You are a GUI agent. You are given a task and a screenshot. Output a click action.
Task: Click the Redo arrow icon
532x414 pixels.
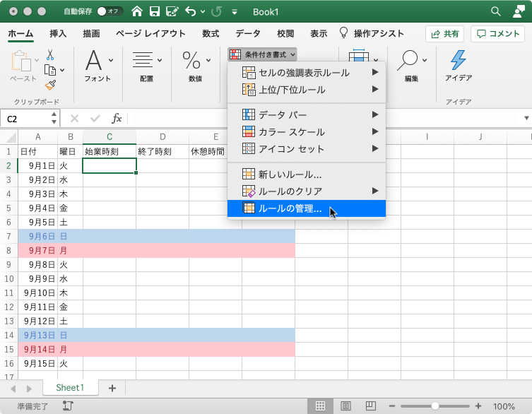tap(216, 11)
